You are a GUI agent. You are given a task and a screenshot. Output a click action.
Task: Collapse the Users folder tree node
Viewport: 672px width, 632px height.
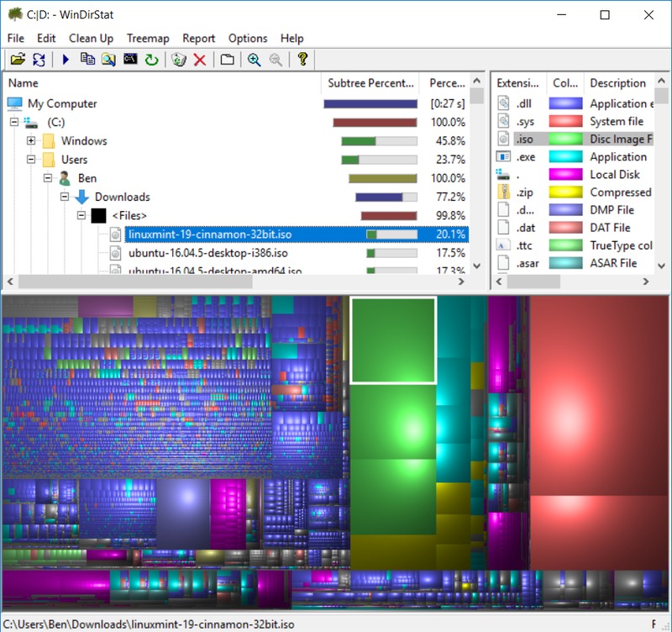tap(31, 160)
